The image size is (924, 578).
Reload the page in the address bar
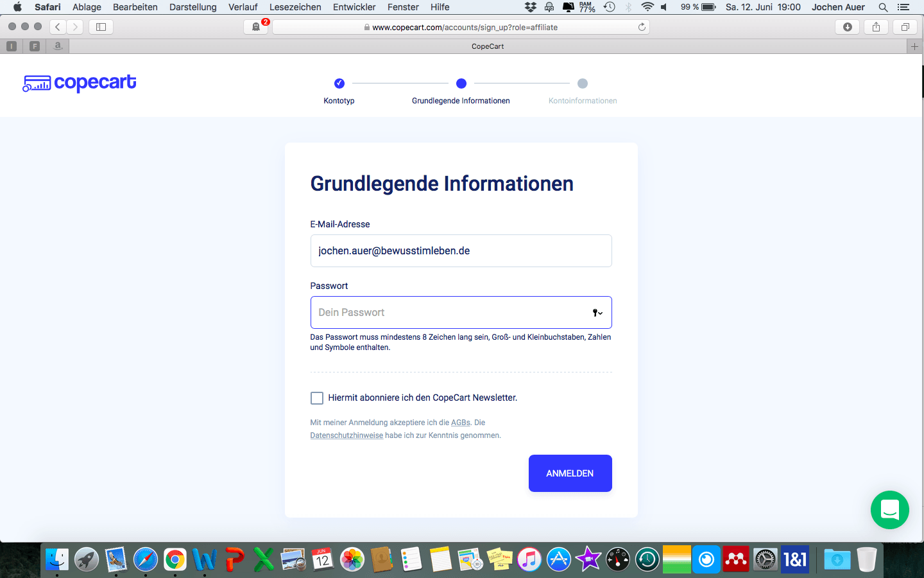coord(642,27)
